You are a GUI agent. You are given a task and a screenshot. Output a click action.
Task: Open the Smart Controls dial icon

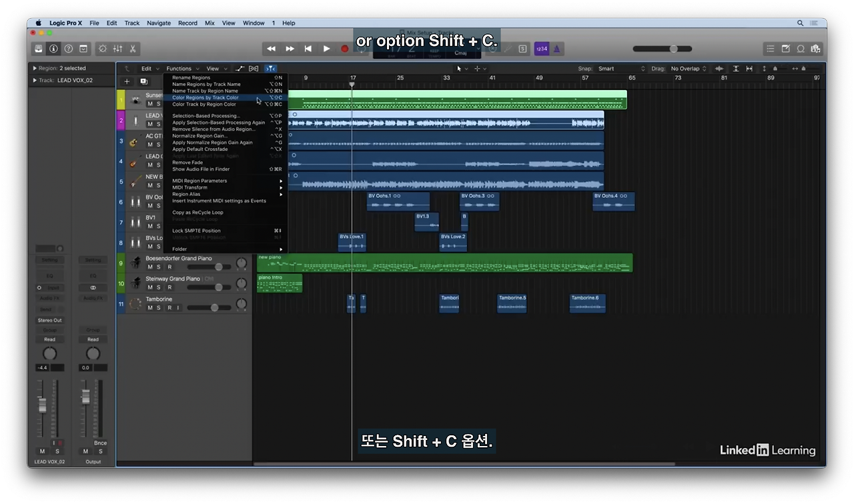point(102,49)
